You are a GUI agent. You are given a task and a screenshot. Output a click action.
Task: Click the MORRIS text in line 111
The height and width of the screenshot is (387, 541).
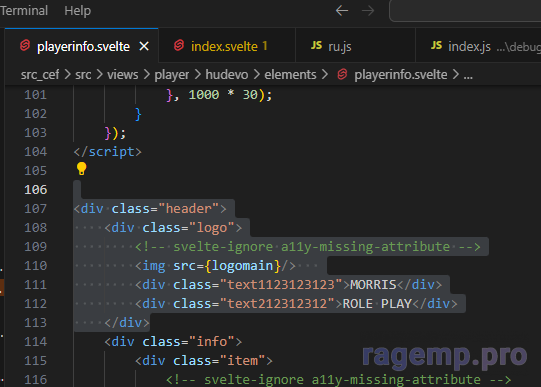(373, 285)
